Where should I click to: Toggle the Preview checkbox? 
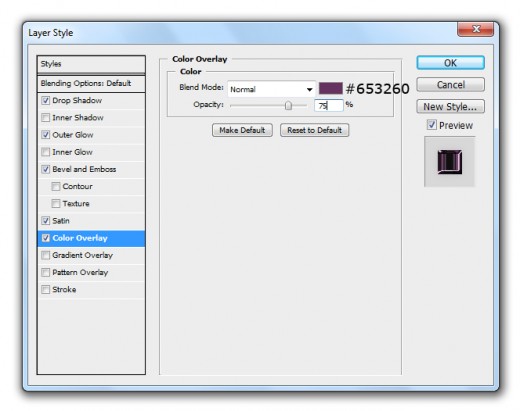click(432, 125)
